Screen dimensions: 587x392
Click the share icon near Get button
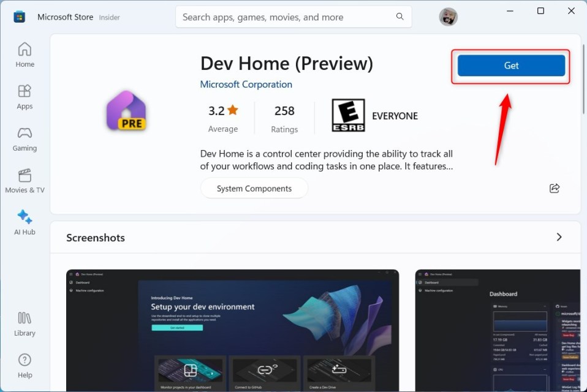555,188
